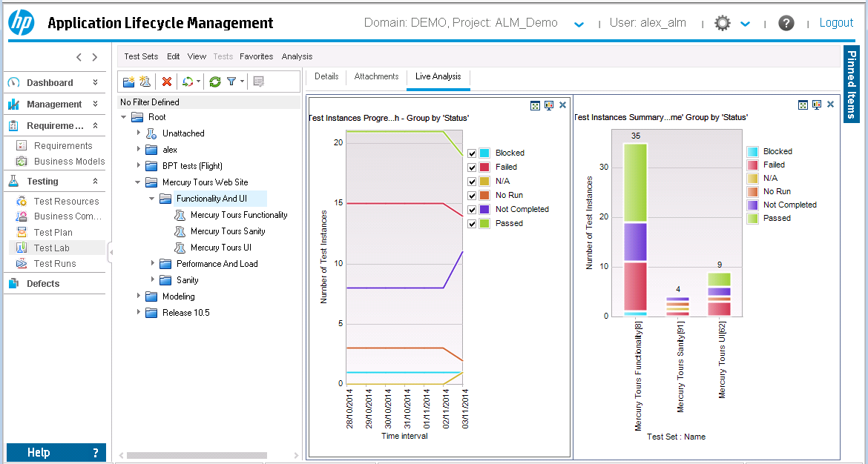Open the question mark help icon
The height and width of the screenshot is (464, 868).
tap(786, 23)
